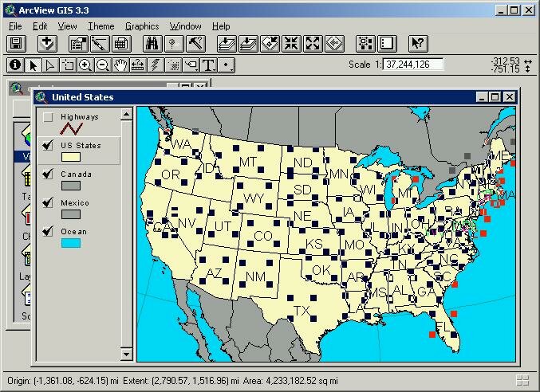The width and height of the screenshot is (540, 392).
Task: Click Zoom Out outward-arrows button
Action: [313, 44]
